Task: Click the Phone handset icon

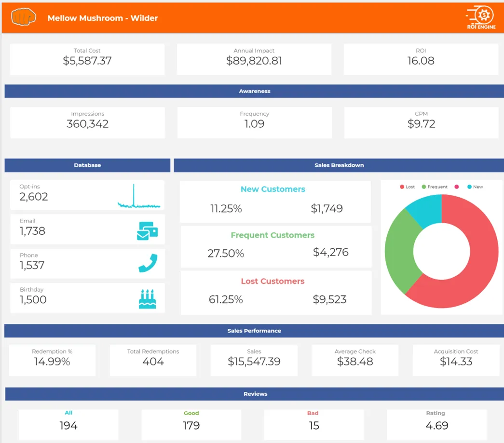Action: [148, 263]
